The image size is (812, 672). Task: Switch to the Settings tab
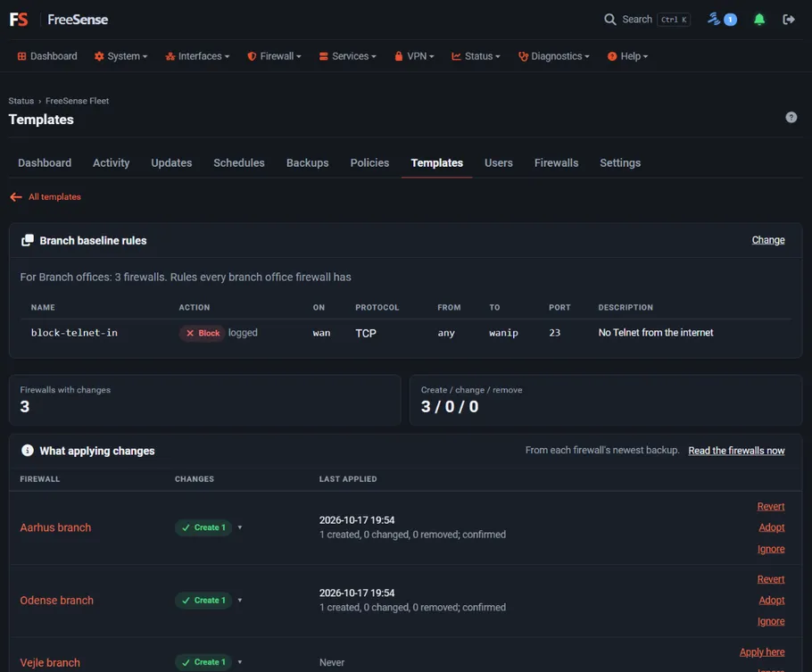pos(620,162)
